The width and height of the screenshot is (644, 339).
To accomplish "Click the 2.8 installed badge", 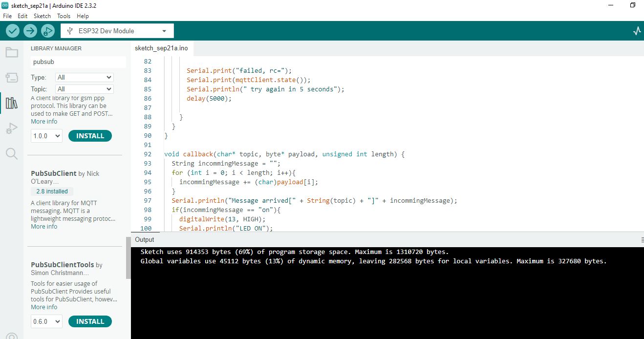I will (52, 191).
